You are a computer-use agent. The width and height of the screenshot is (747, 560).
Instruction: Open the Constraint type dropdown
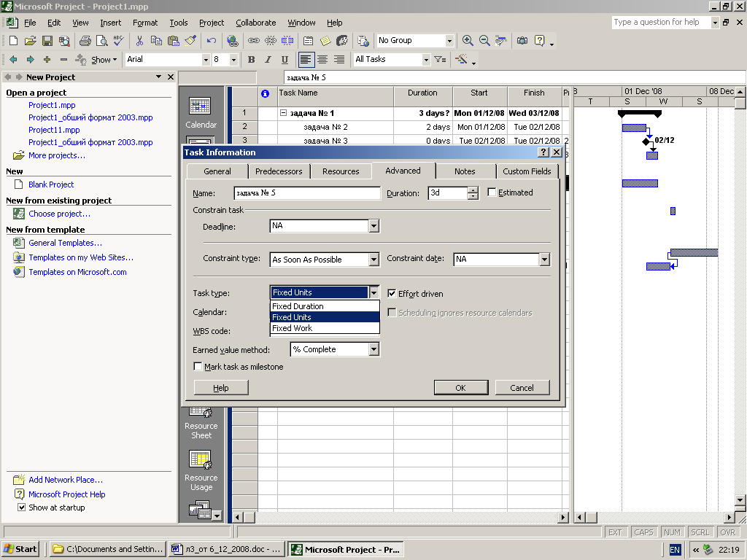coord(374,260)
